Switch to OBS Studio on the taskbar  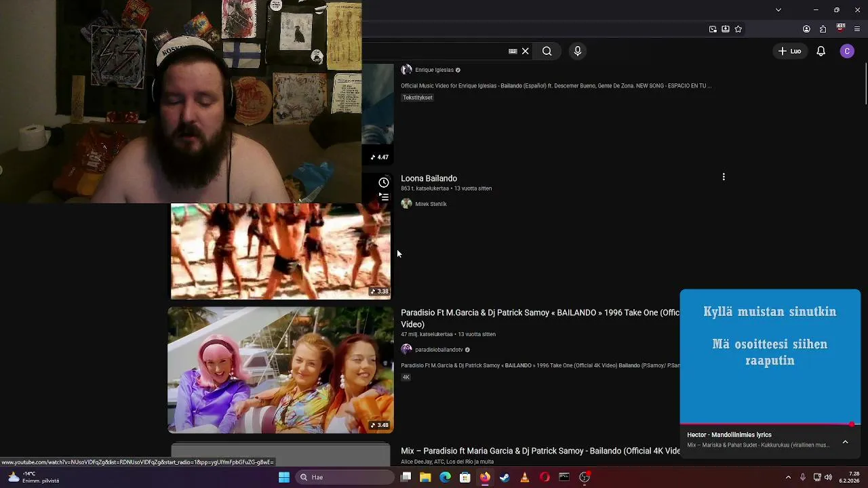click(x=585, y=477)
